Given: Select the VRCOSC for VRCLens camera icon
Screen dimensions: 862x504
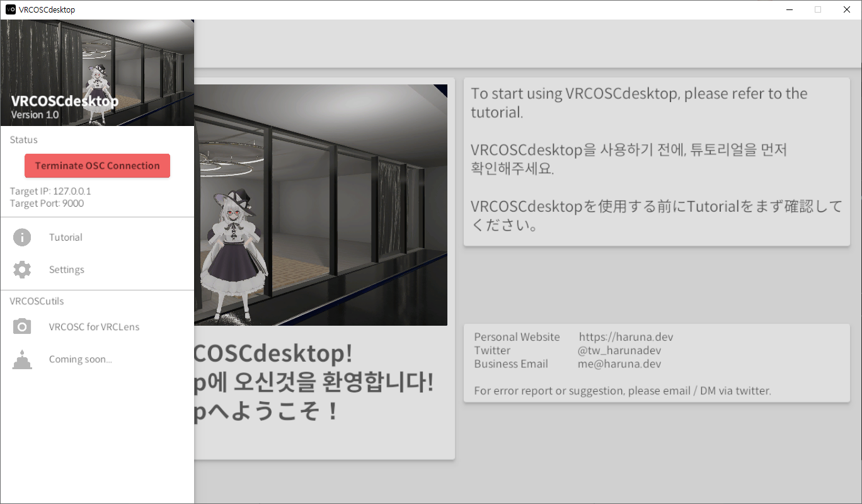Looking at the screenshot, I should pos(22,326).
